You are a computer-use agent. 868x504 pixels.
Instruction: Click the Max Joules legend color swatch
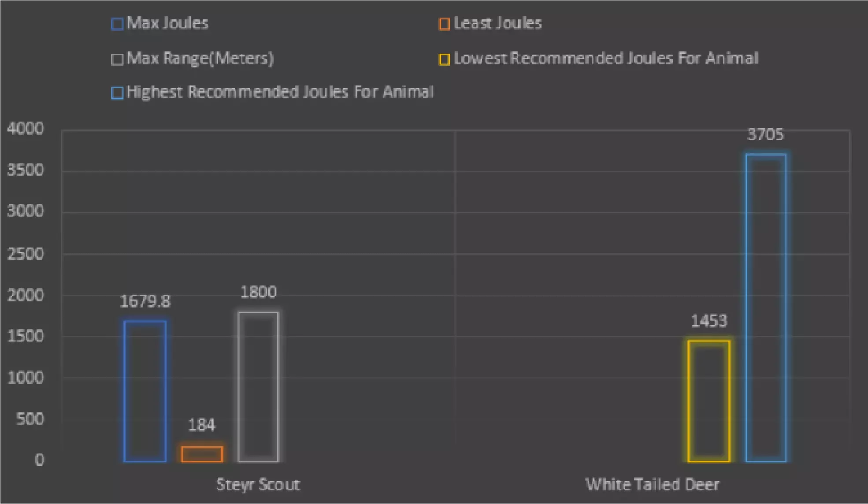point(117,24)
